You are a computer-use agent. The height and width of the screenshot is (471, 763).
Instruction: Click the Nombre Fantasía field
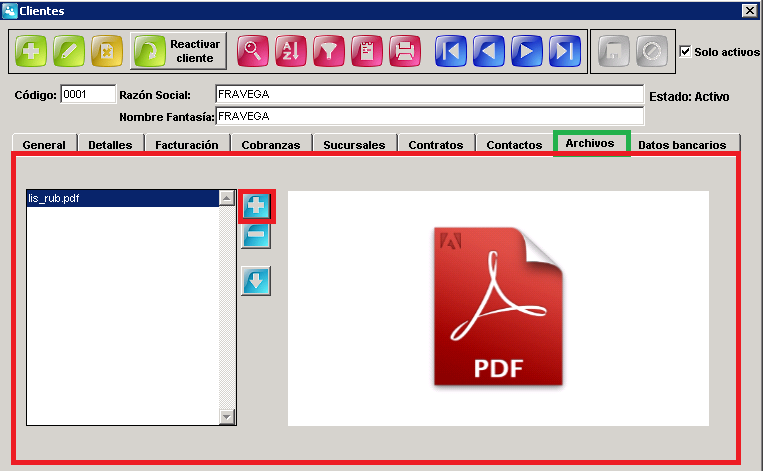[430, 116]
